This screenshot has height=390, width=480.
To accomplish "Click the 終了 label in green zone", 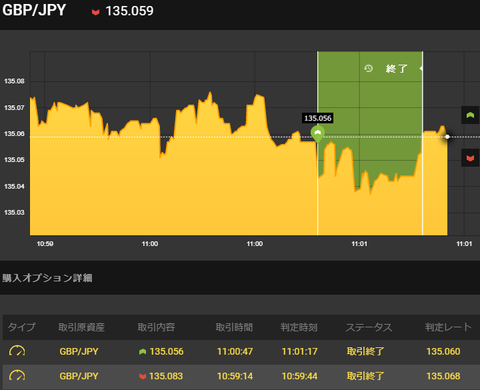I will pyautogui.click(x=396, y=69).
